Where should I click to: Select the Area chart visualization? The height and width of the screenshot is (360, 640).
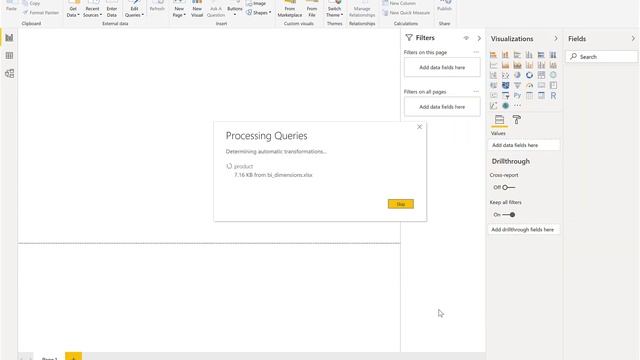click(505, 65)
